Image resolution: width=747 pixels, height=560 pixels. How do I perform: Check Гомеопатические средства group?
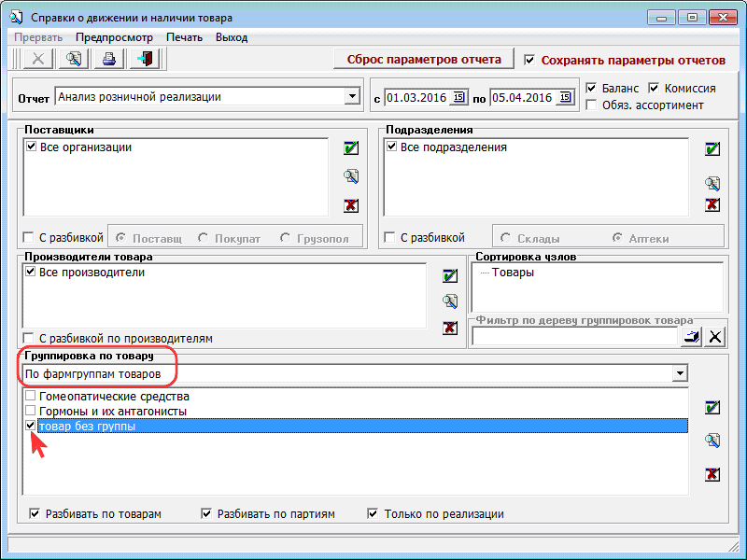tap(32, 397)
